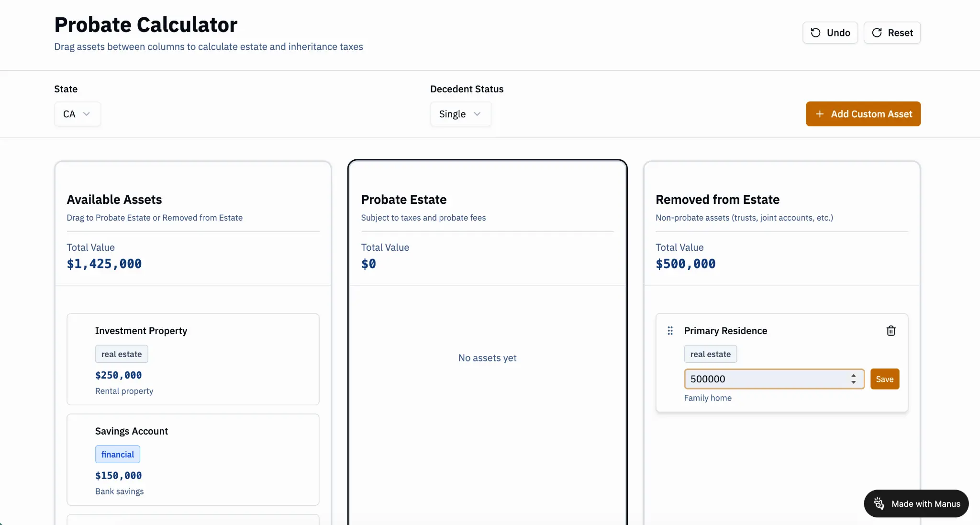Click the plus icon on Add Custom Asset

click(x=820, y=114)
